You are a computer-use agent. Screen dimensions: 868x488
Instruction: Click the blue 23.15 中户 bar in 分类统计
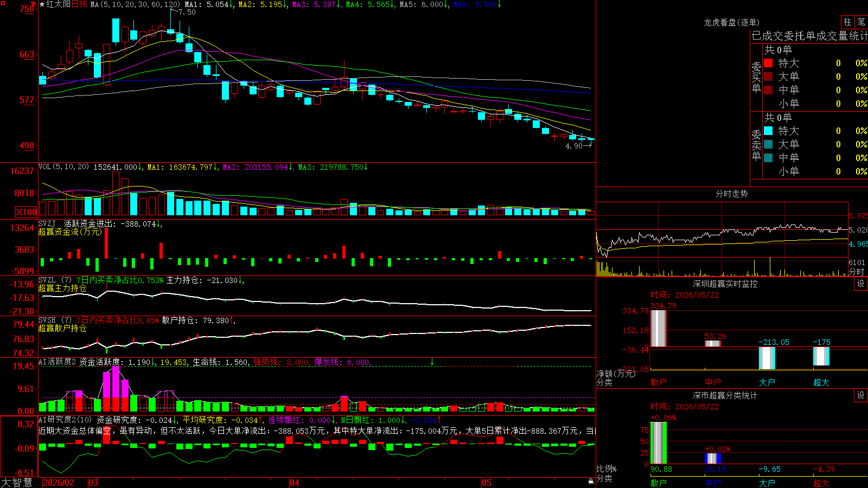coord(713,459)
